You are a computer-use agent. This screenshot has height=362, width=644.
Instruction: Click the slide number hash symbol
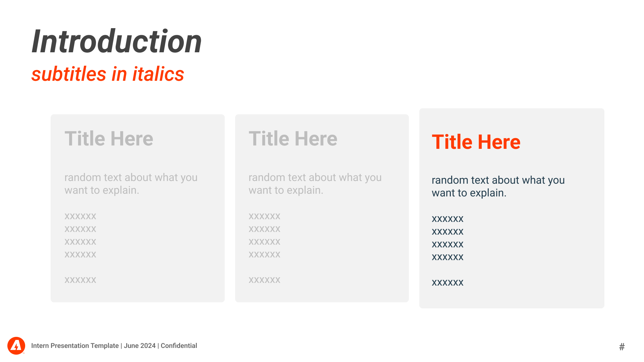pos(622,347)
